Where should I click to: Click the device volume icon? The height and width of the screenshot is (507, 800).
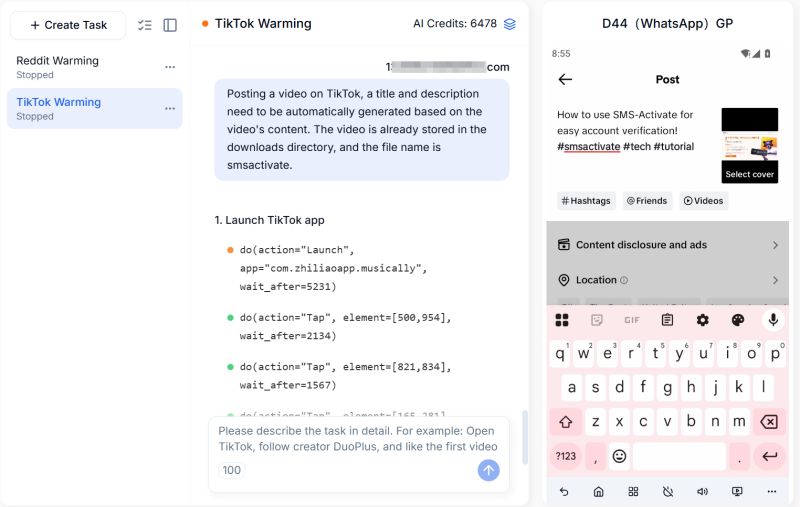(703, 492)
